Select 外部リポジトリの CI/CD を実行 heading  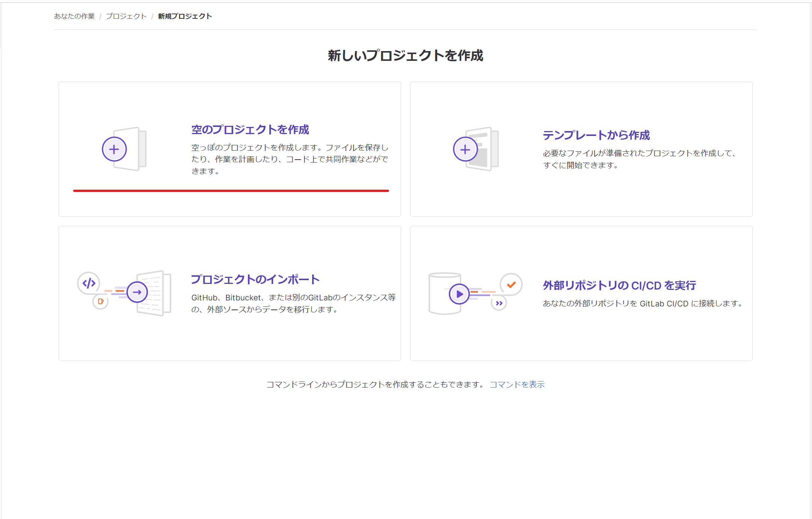click(619, 285)
